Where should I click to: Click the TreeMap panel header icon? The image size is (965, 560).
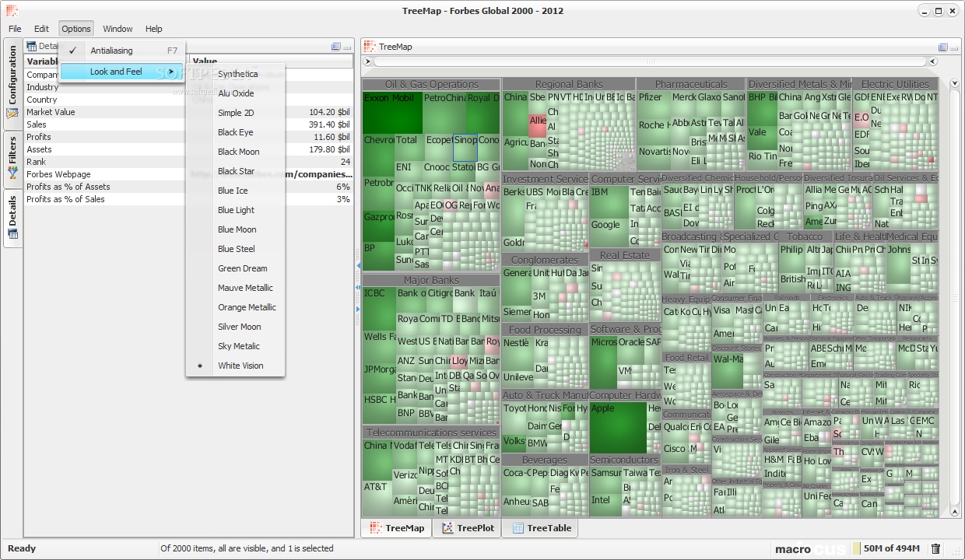(x=370, y=47)
